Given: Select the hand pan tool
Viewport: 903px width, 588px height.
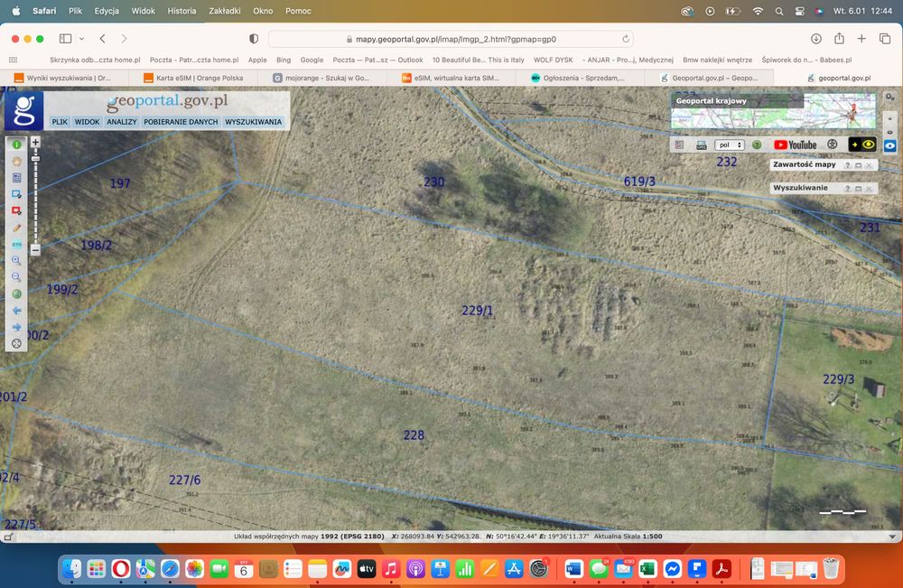Looking at the screenshot, I should click(16, 162).
